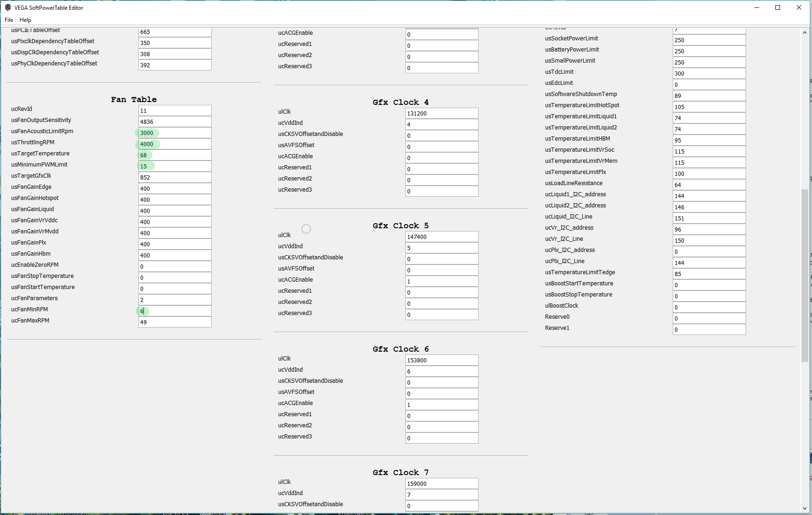Focus the usMinimumPWMLimit field

point(175,166)
